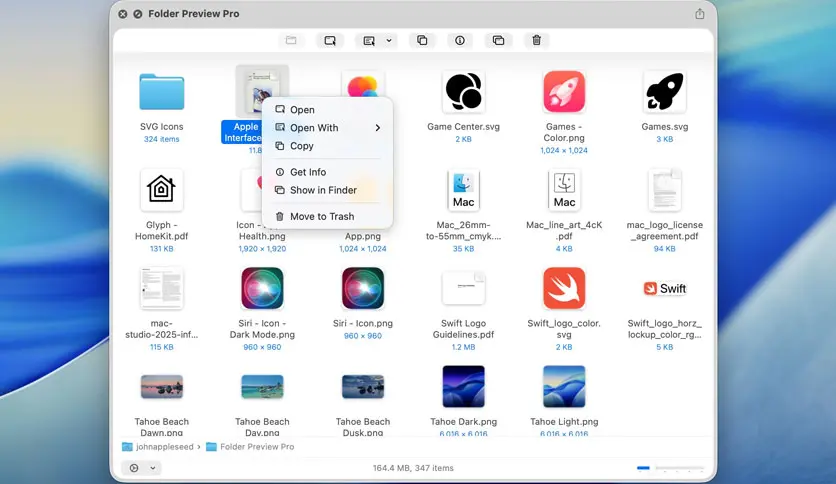Click the Show in Finder toolbar icon

point(499,41)
